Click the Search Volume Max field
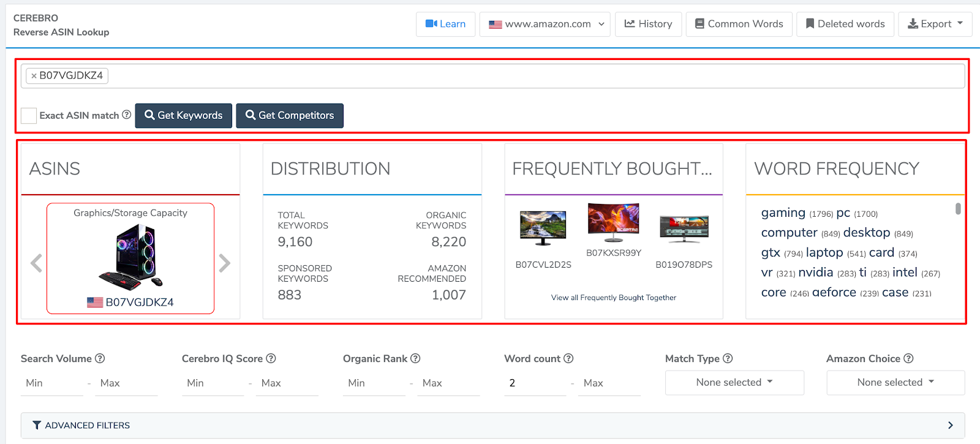 126,383
